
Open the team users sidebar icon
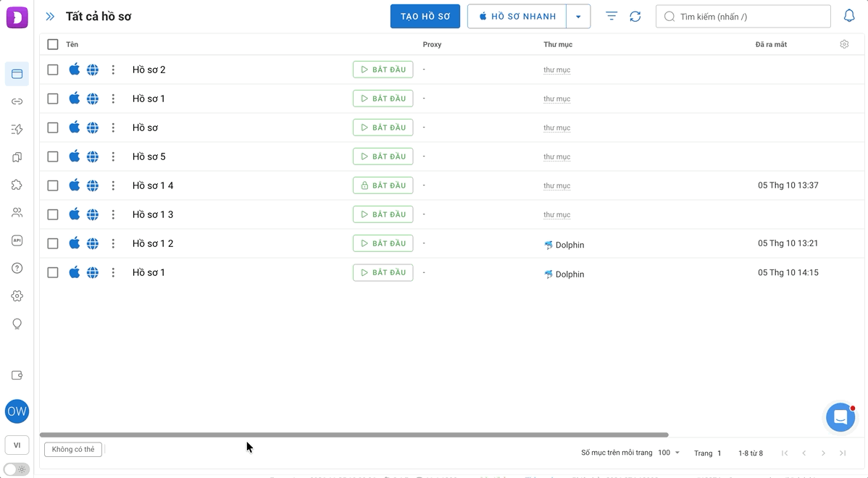tap(17, 213)
